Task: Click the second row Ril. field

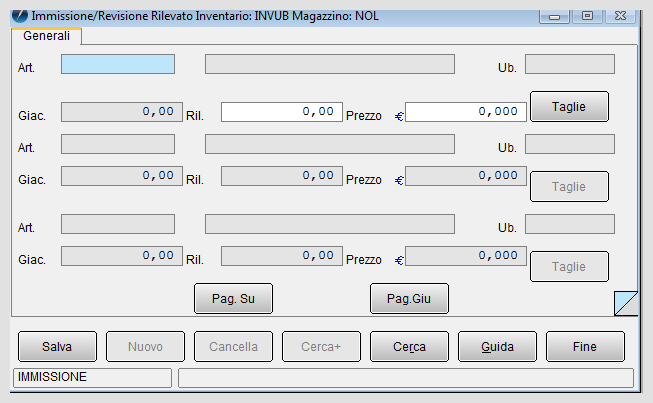Action: click(282, 176)
